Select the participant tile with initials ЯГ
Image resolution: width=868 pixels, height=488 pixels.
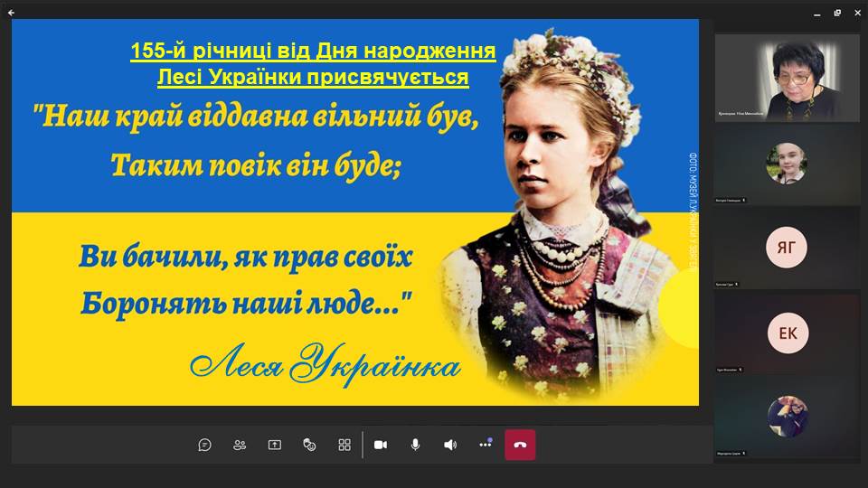[787, 248]
